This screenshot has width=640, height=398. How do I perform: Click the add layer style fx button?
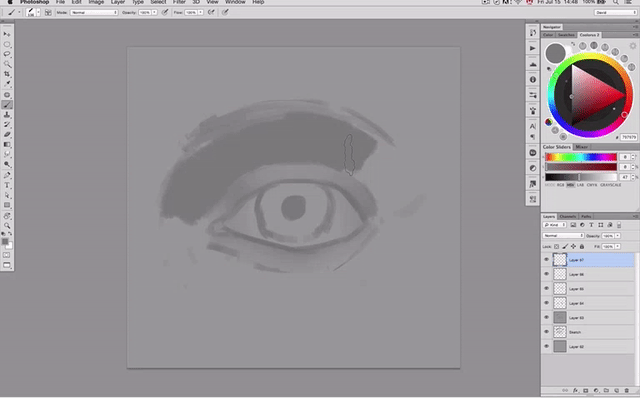(x=575, y=391)
